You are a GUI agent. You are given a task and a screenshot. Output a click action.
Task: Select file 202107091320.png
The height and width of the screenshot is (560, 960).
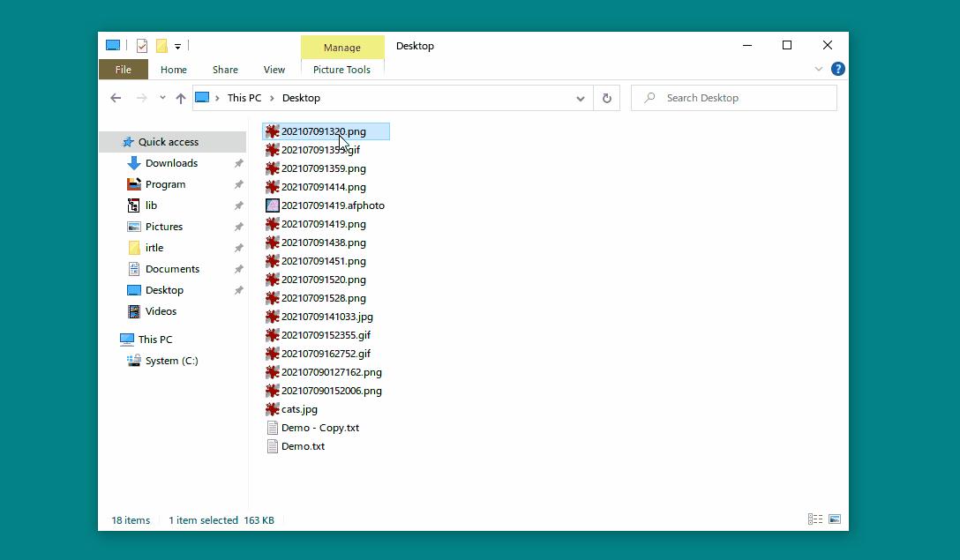click(x=326, y=131)
